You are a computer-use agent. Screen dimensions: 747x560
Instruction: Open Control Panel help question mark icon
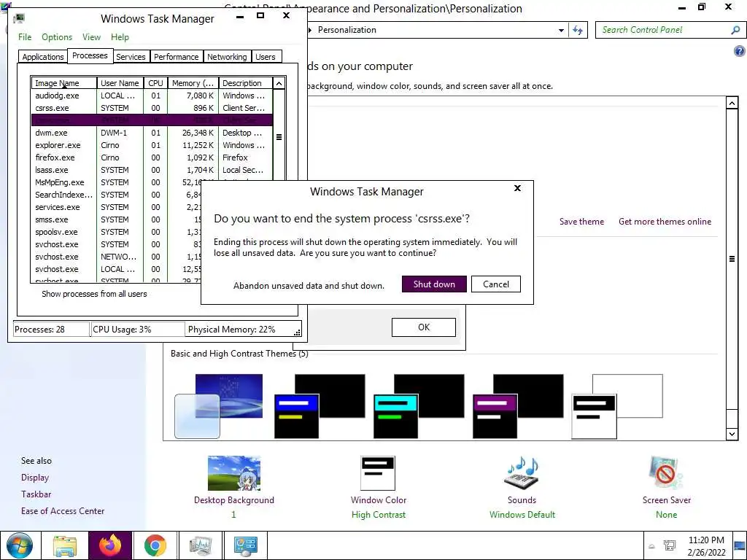click(x=739, y=51)
